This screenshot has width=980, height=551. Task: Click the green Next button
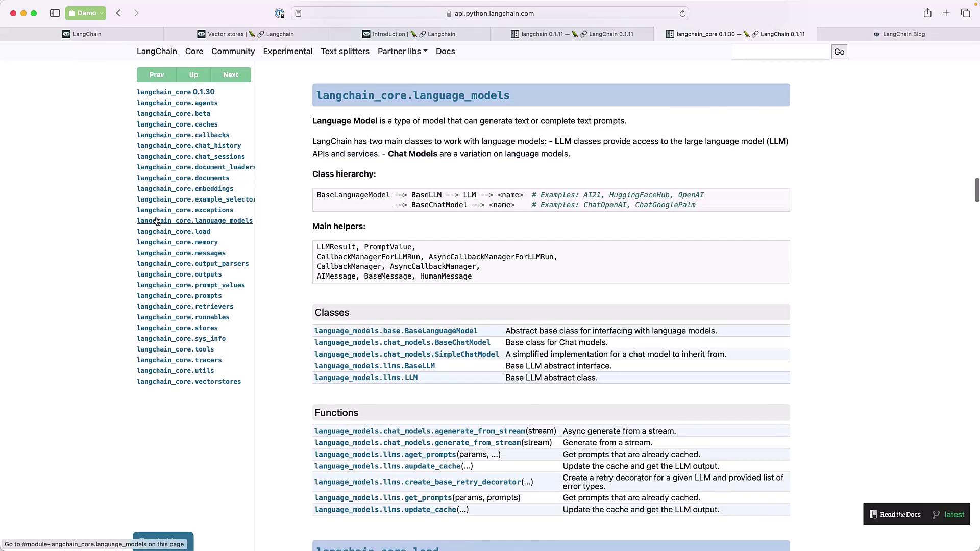[230, 75]
